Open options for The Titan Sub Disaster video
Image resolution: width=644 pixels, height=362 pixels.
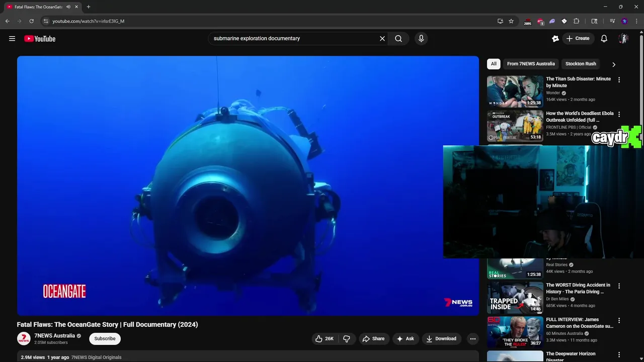click(619, 79)
